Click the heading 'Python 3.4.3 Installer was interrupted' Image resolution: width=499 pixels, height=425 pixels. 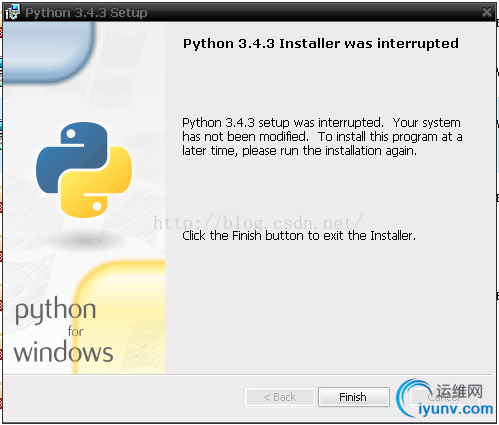pos(321,44)
